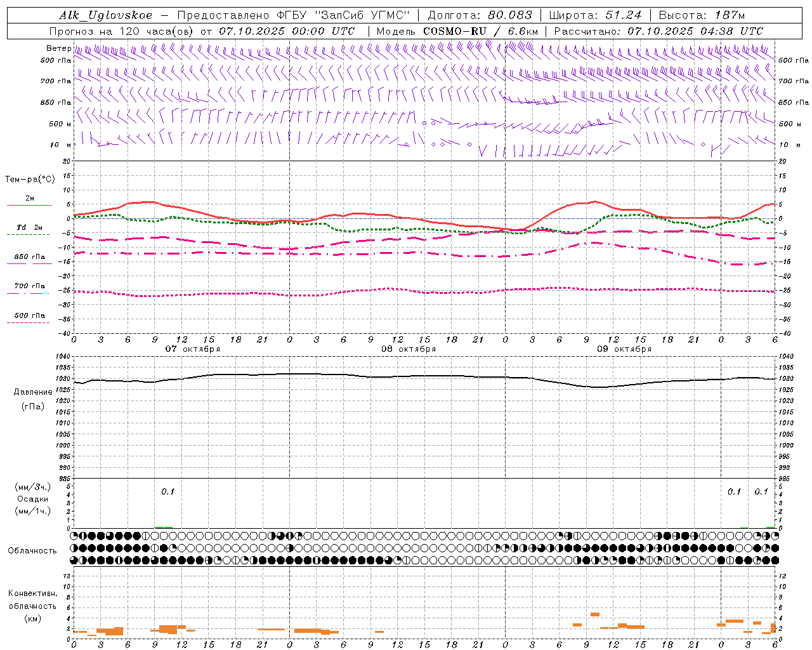Click the left-side '500 м' wind level label
The height and width of the screenshot is (650, 812).
point(60,124)
